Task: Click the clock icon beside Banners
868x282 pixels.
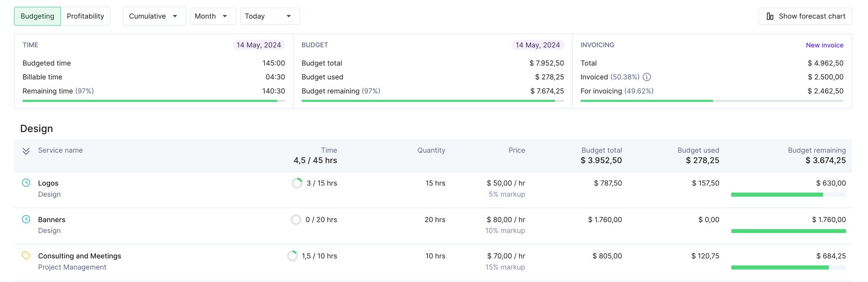Action: point(26,219)
